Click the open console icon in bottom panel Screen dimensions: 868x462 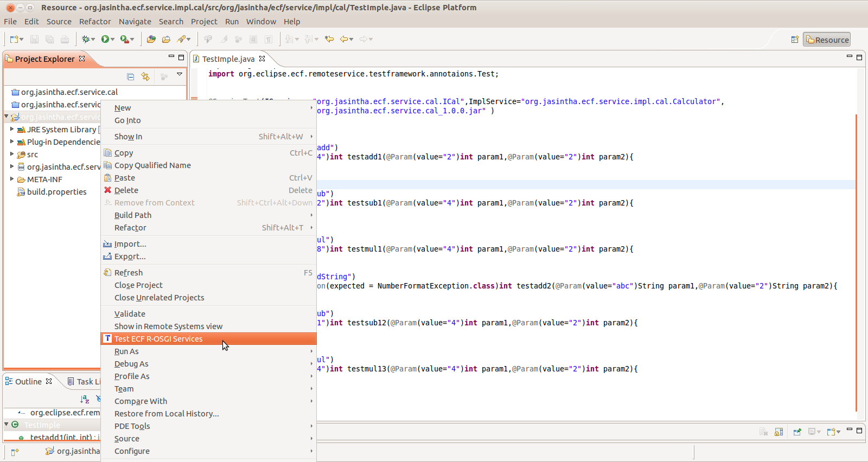pyautogui.click(x=831, y=432)
